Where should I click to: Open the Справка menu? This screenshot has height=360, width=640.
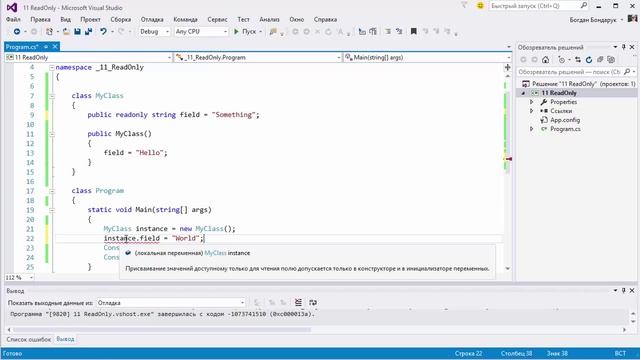[325, 19]
